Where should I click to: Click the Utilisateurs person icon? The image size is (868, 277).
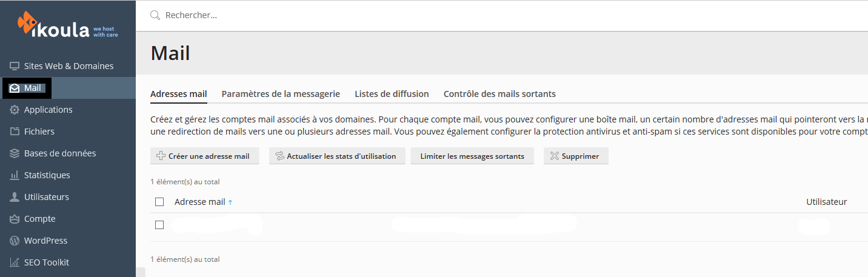coord(15,197)
